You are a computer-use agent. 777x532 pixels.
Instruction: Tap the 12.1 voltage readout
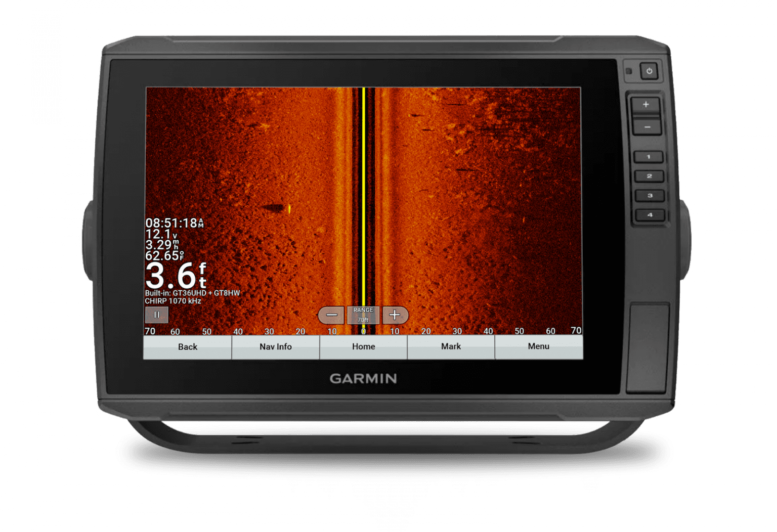pos(161,234)
